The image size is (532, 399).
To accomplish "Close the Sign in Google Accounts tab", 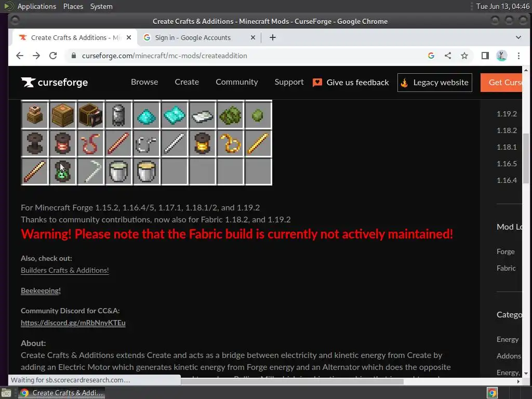I will pos(253,37).
